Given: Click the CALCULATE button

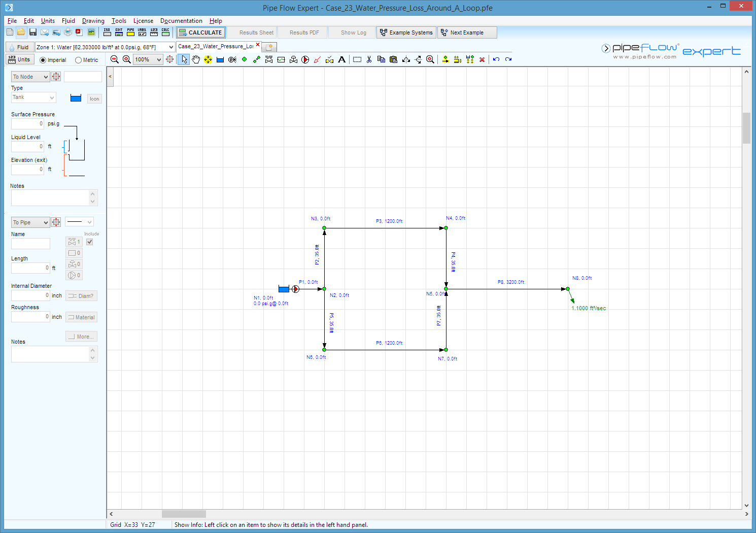Looking at the screenshot, I should click(200, 32).
